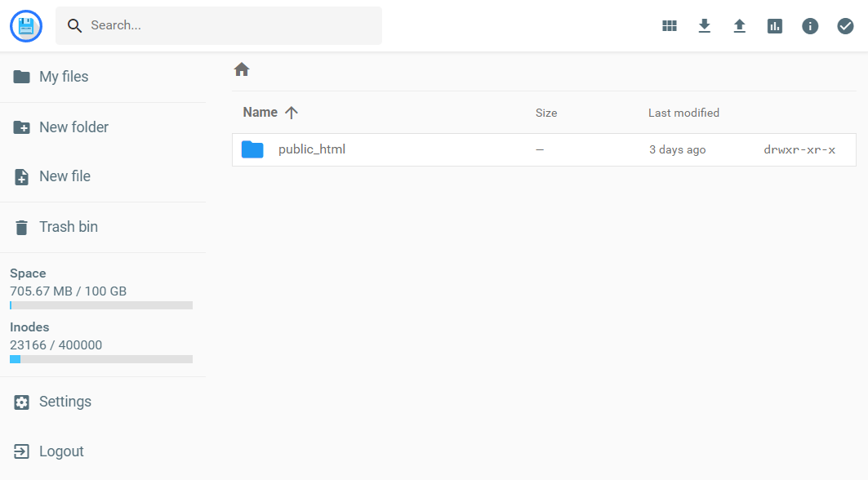Click the download icon in the top bar
The width and height of the screenshot is (868, 480).
point(705,26)
